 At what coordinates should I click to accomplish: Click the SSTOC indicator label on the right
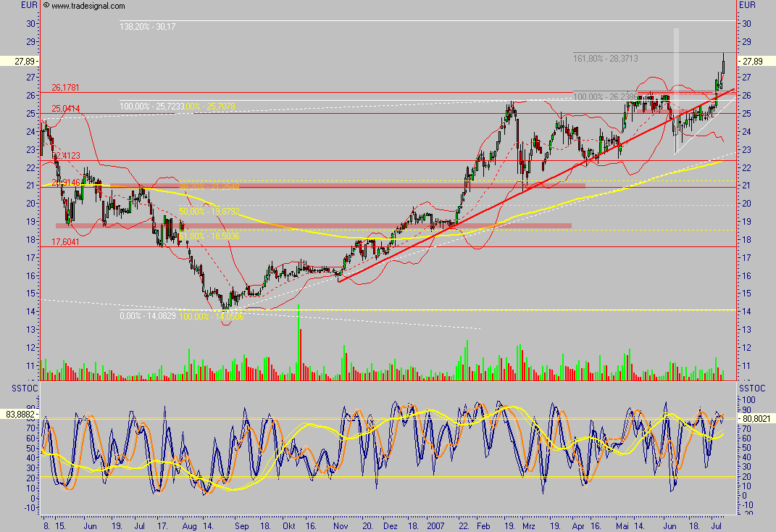752,388
